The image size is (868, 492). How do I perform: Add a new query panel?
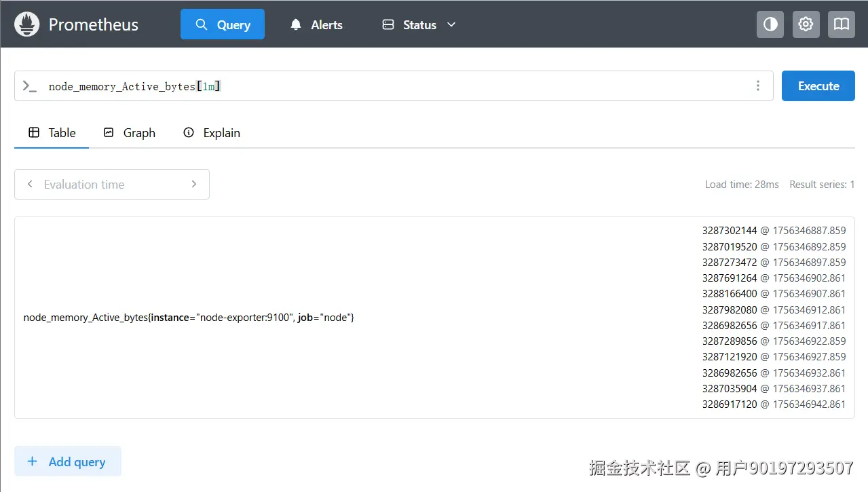[x=68, y=461]
